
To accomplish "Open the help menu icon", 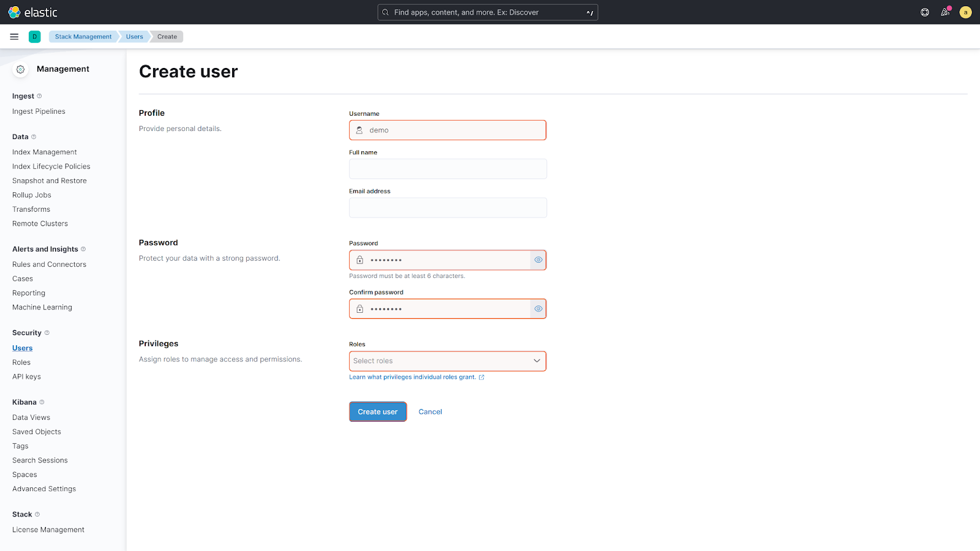I will [x=925, y=12].
